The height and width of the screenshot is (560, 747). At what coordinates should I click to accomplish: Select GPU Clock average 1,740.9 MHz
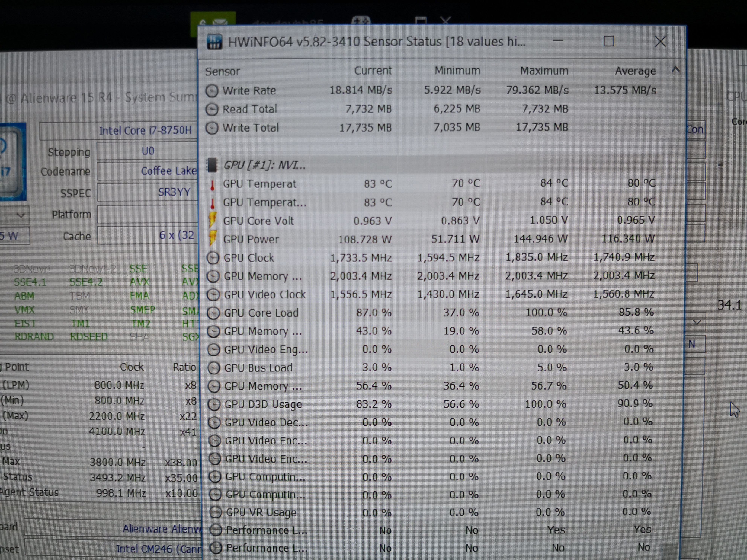624,258
